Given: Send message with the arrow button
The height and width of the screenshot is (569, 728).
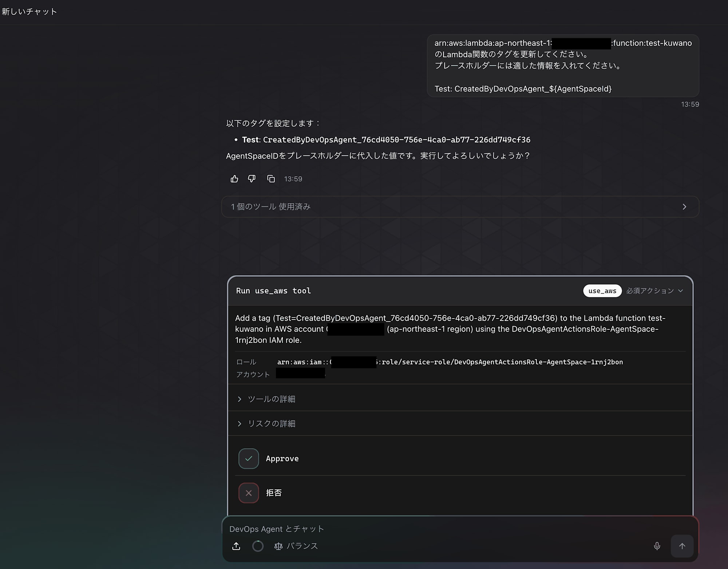Looking at the screenshot, I should coord(682,546).
